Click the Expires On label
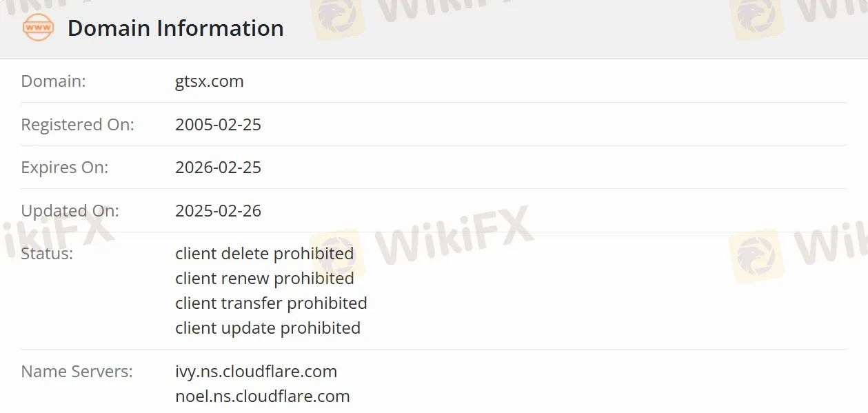This screenshot has width=868, height=413. (x=65, y=168)
